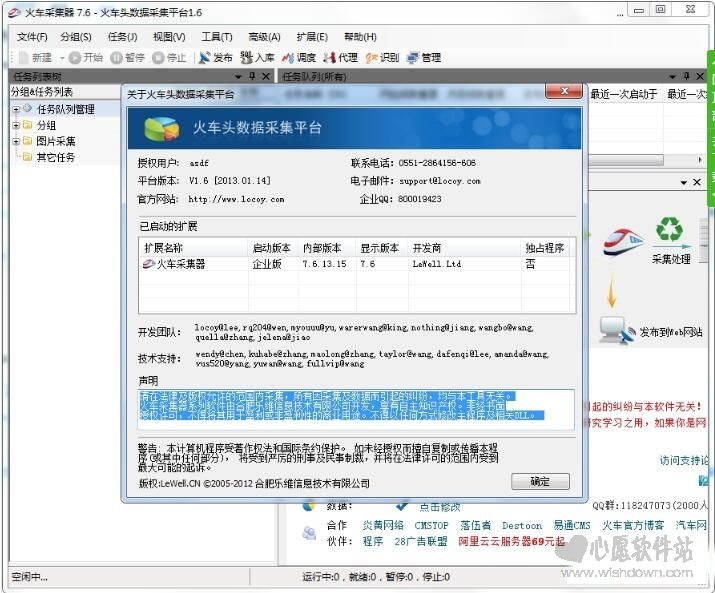Close the 任务队列(所有) panel
This screenshot has height=593, width=715.
(x=700, y=76)
